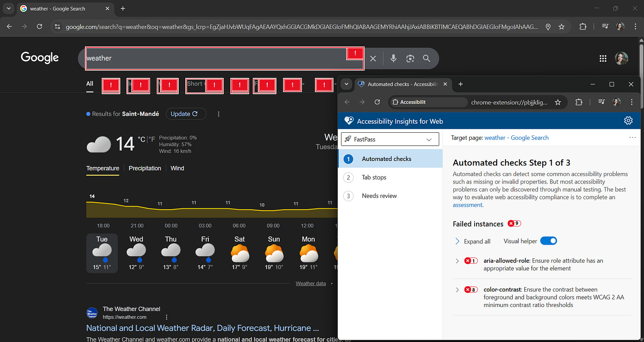
Task: Turn off the Visual helper toggle
Action: pyautogui.click(x=548, y=241)
